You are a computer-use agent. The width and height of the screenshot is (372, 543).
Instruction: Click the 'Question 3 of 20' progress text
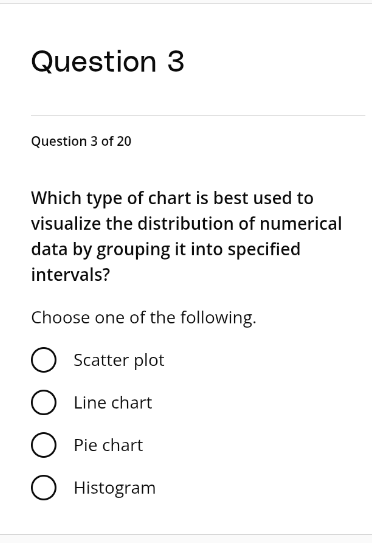coord(81,141)
